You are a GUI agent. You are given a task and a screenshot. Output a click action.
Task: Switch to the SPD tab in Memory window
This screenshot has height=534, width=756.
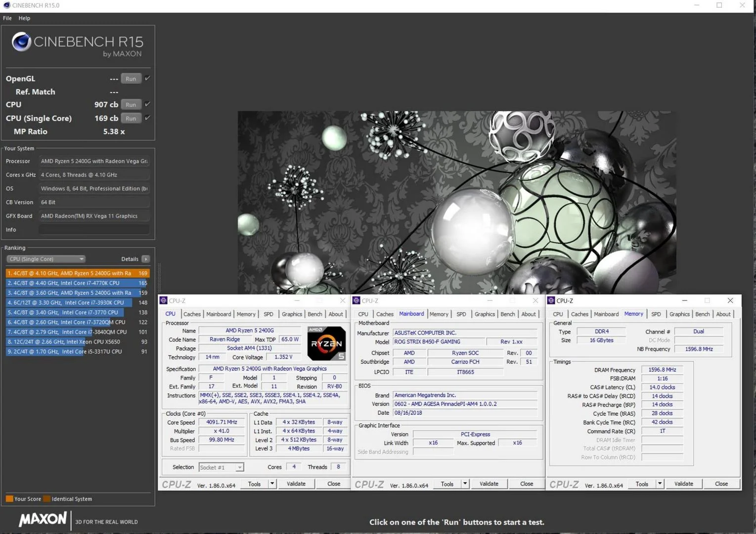point(656,314)
